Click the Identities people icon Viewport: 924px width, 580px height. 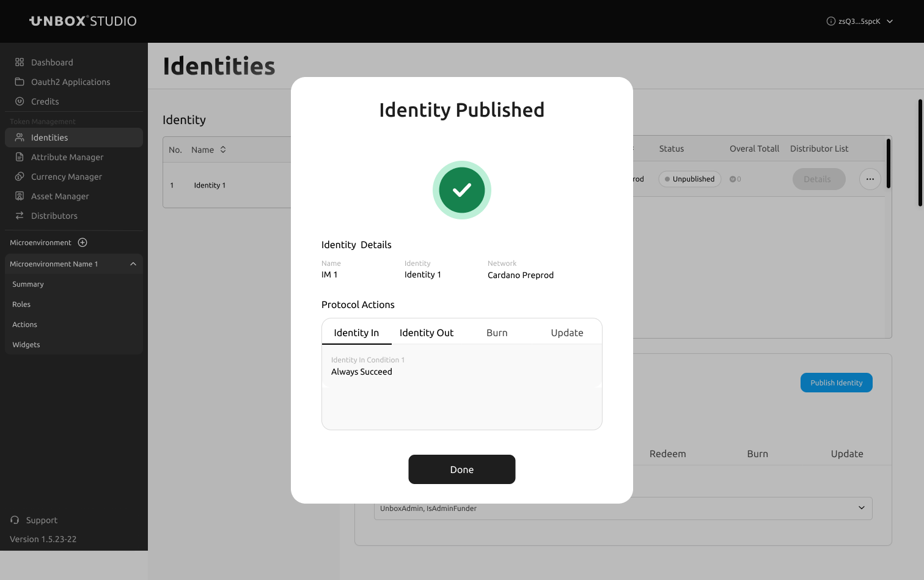(20, 138)
